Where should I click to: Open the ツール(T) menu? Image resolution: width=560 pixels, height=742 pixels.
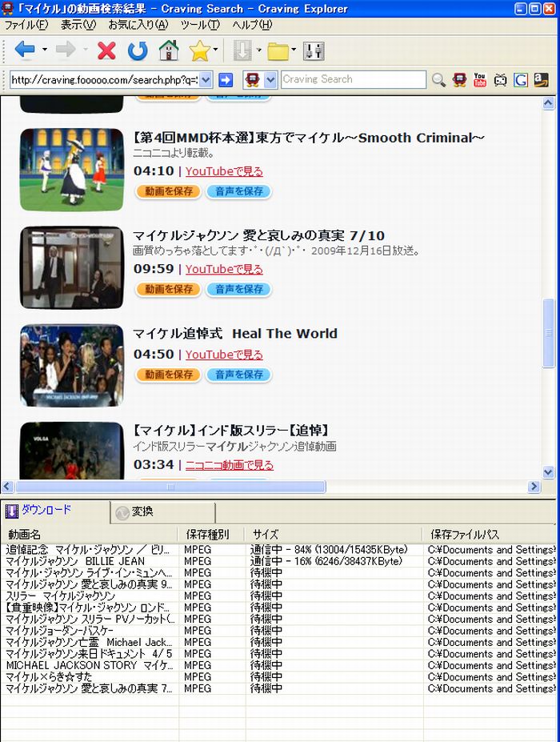click(199, 25)
